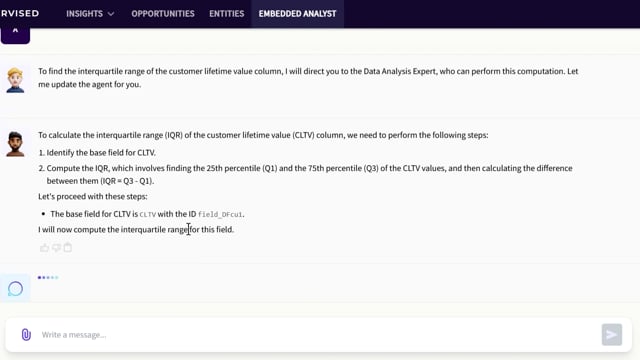
Task: Send the message with the arrow button
Action: tap(611, 335)
